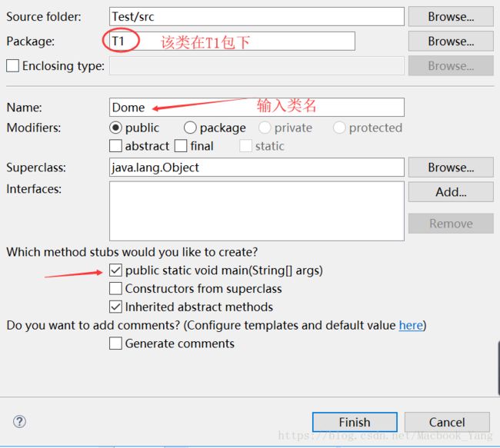Image resolution: width=500 pixels, height=448 pixels.
Task: Select the package modifier radio button
Action: (x=190, y=128)
